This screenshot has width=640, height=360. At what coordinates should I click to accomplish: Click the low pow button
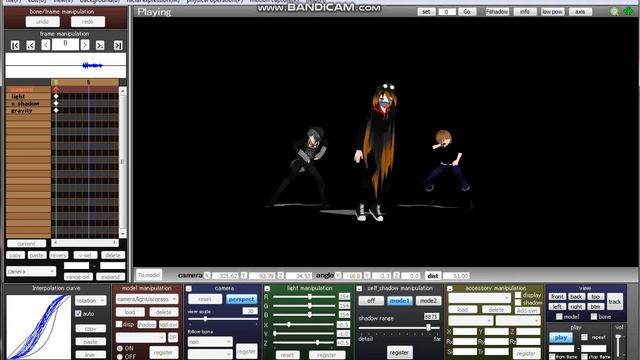click(552, 12)
